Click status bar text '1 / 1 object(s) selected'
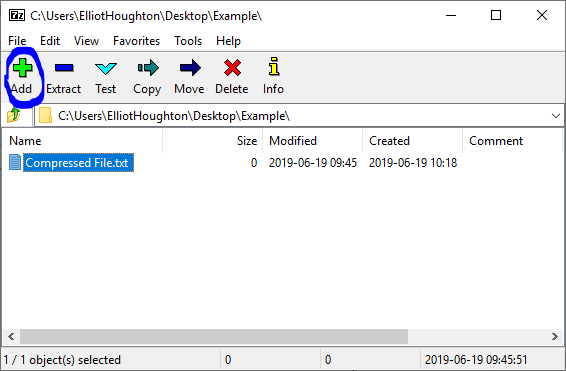This screenshot has width=566, height=371. tap(62, 360)
